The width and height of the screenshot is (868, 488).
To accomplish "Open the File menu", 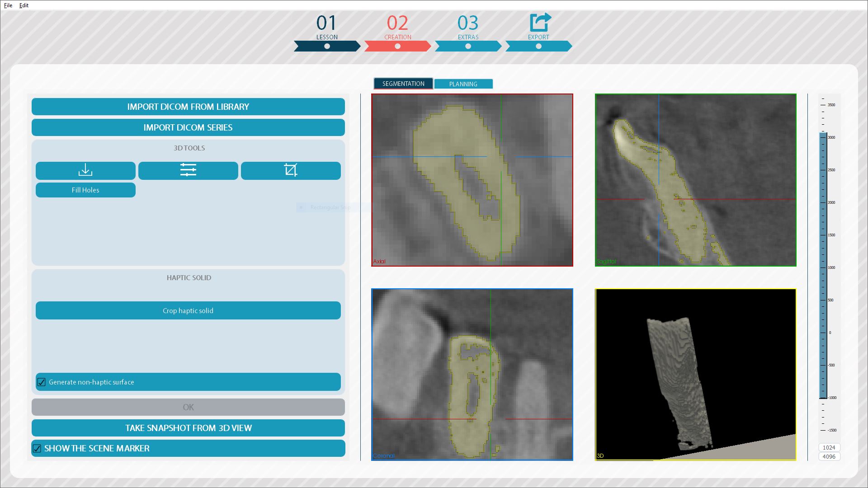I will click(x=8, y=5).
